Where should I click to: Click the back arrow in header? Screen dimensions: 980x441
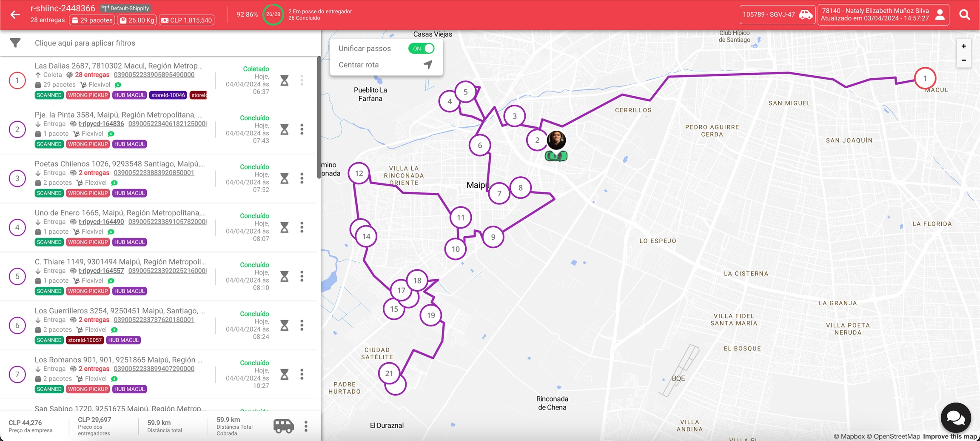click(15, 15)
